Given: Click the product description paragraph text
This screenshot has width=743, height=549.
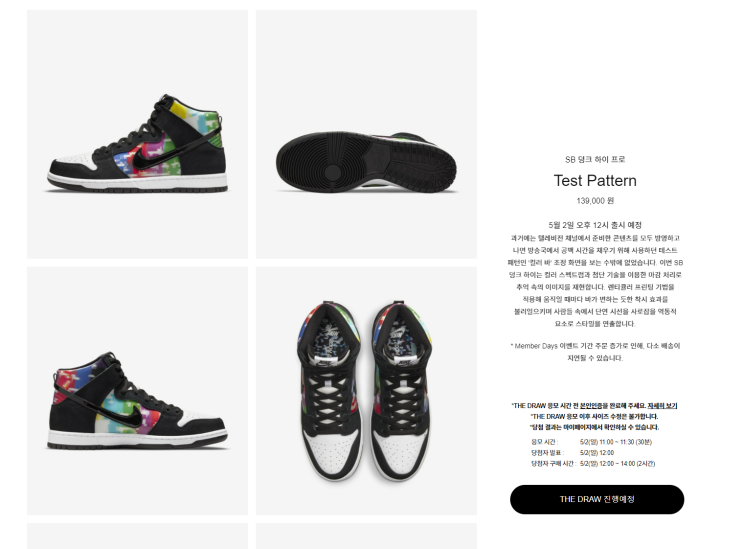Looking at the screenshot, I should (595, 281).
